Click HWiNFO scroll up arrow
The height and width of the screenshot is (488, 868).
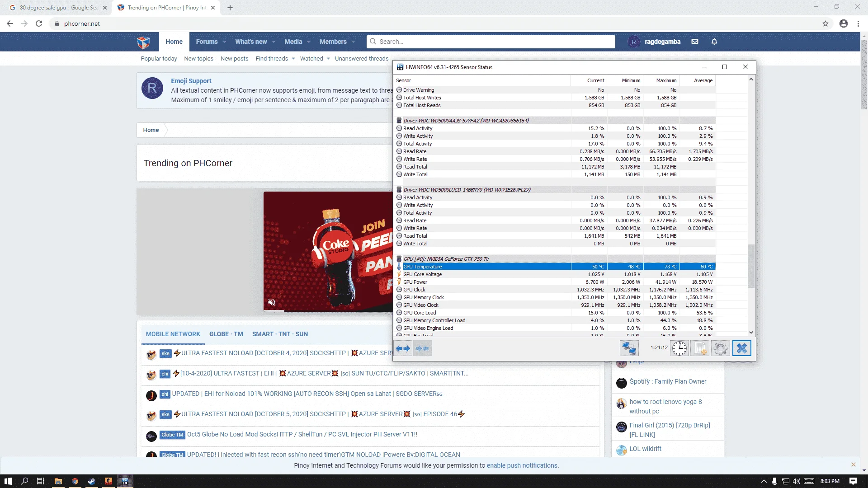tap(751, 79)
